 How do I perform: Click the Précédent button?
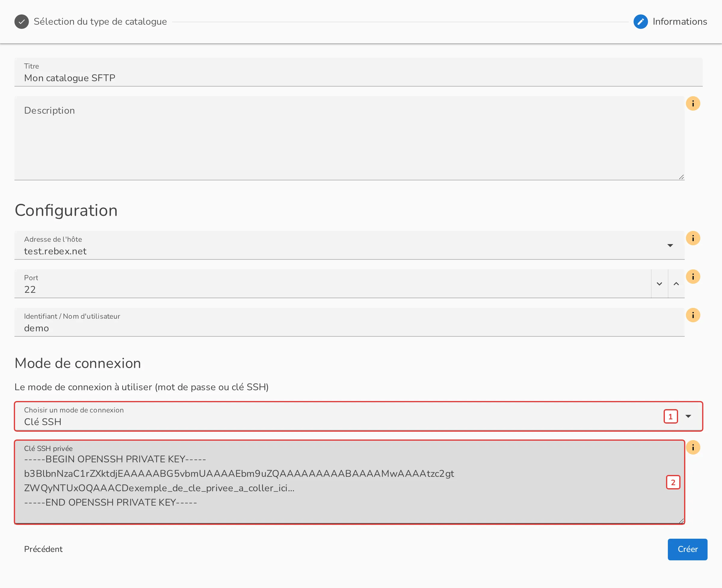click(x=43, y=550)
